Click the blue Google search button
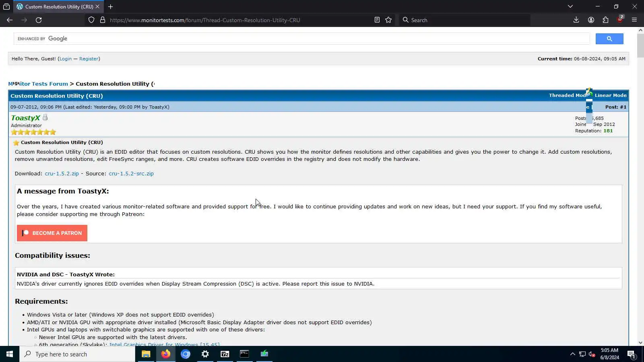This screenshot has width=644, height=362. click(x=609, y=39)
